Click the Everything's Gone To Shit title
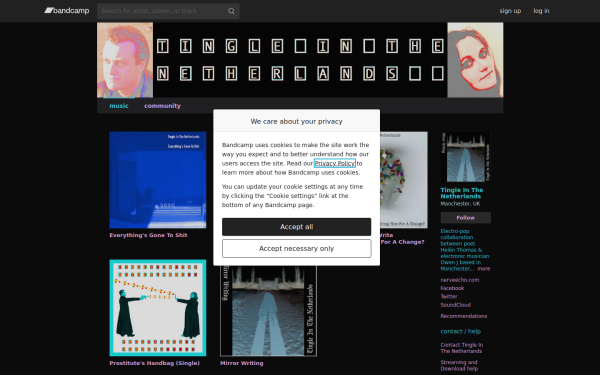This screenshot has height=375, width=600. tap(148, 235)
